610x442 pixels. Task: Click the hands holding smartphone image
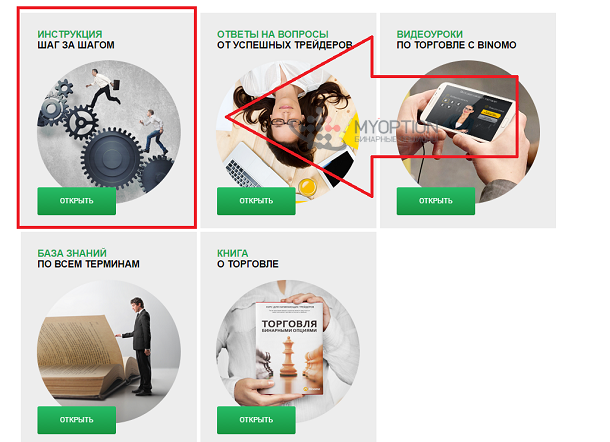[468, 132]
